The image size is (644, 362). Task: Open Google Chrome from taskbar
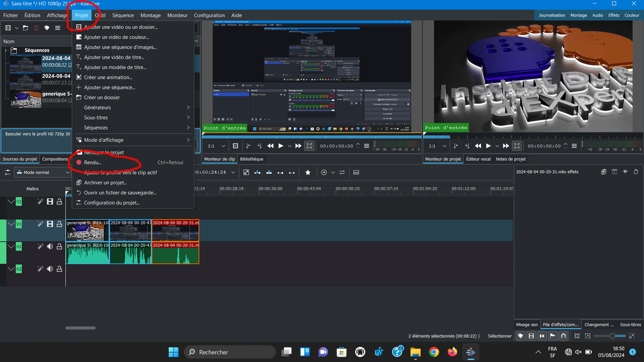(x=434, y=352)
